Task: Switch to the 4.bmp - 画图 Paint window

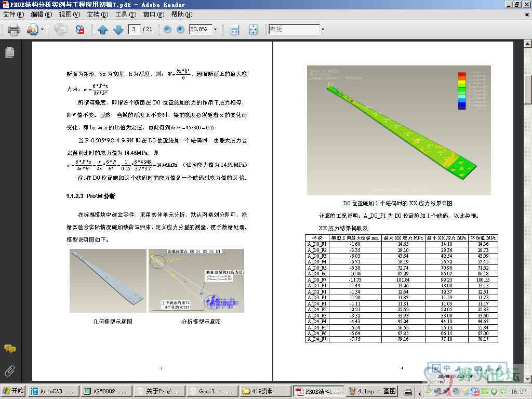Action: 371,391
